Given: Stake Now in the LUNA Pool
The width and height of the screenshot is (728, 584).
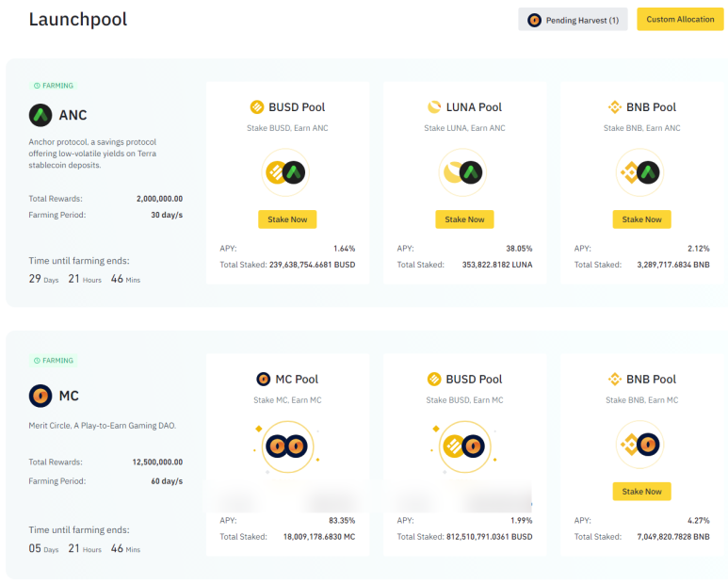Looking at the screenshot, I should 464,219.
